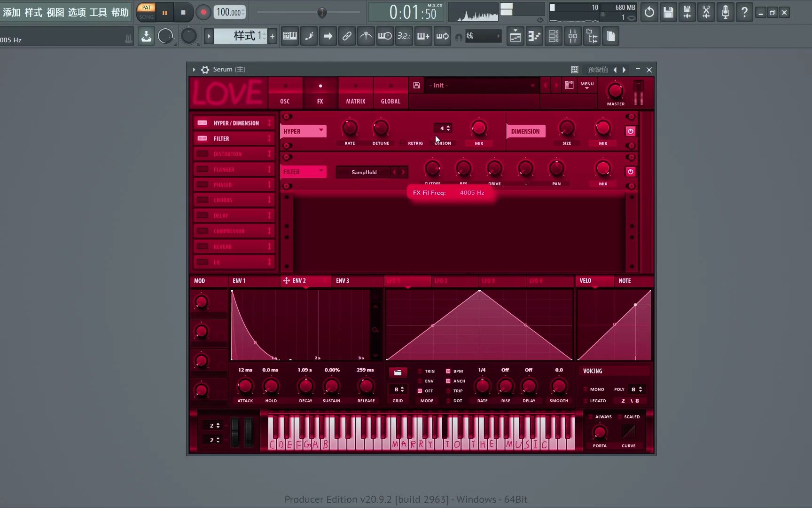812x508 pixels.
Task: Enable the DISTORTION effect in rack
Action: (202, 154)
